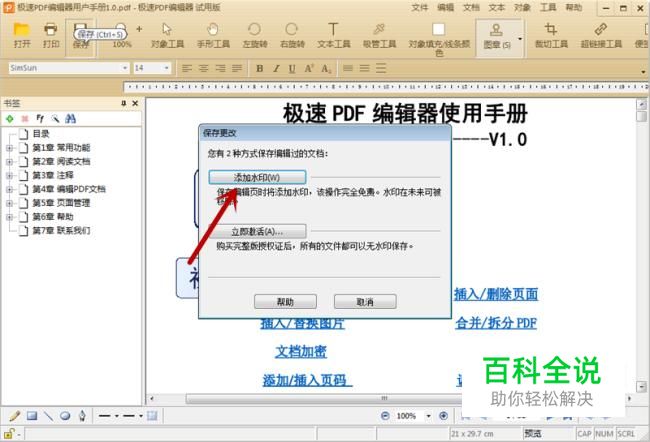Toggle subscript formatting
This screenshot has height=442, width=650.
[x=326, y=68]
